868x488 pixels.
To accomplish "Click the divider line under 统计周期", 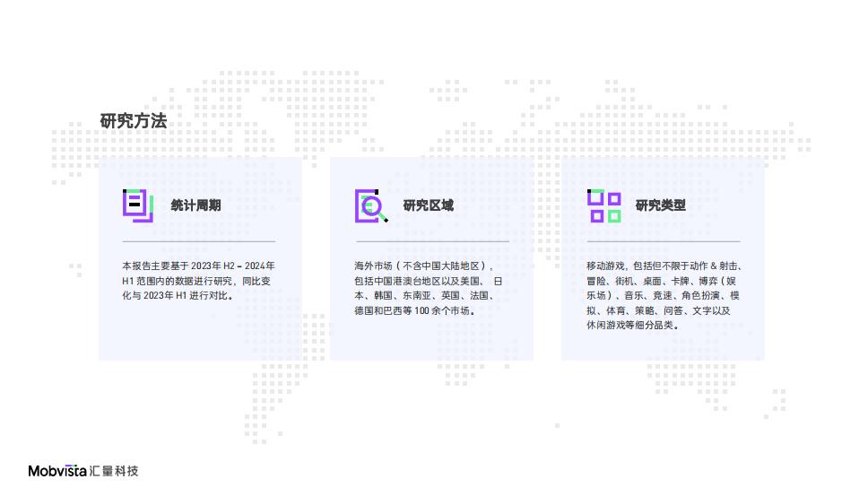I will (x=199, y=241).
